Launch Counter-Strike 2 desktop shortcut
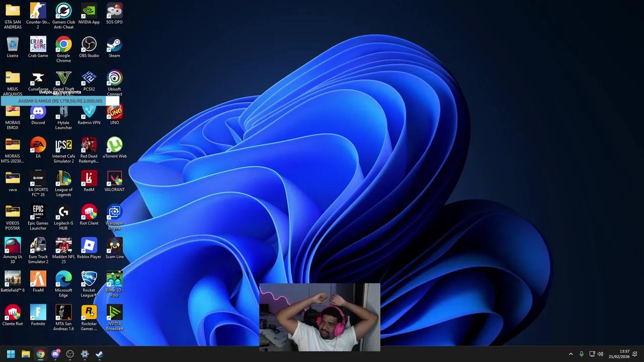 tap(38, 16)
